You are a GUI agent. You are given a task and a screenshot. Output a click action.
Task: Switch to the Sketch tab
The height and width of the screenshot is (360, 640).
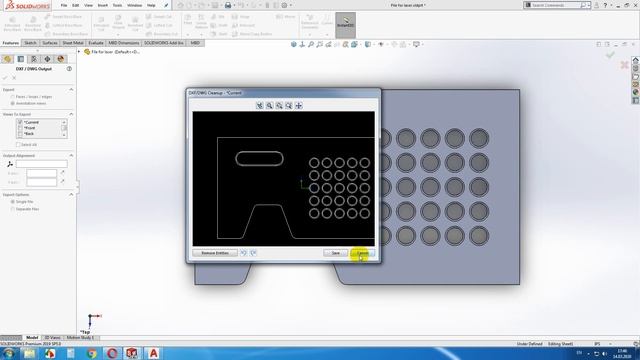[x=30, y=43]
